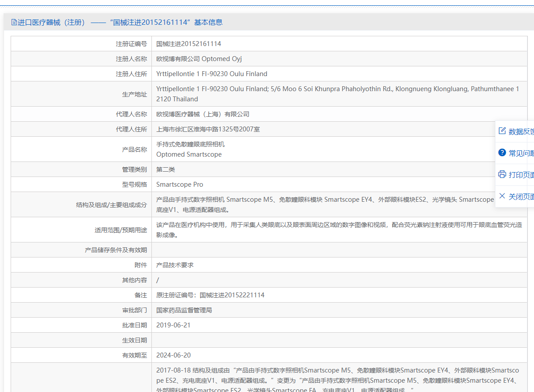Click the 生产地址 label

(x=135, y=94)
